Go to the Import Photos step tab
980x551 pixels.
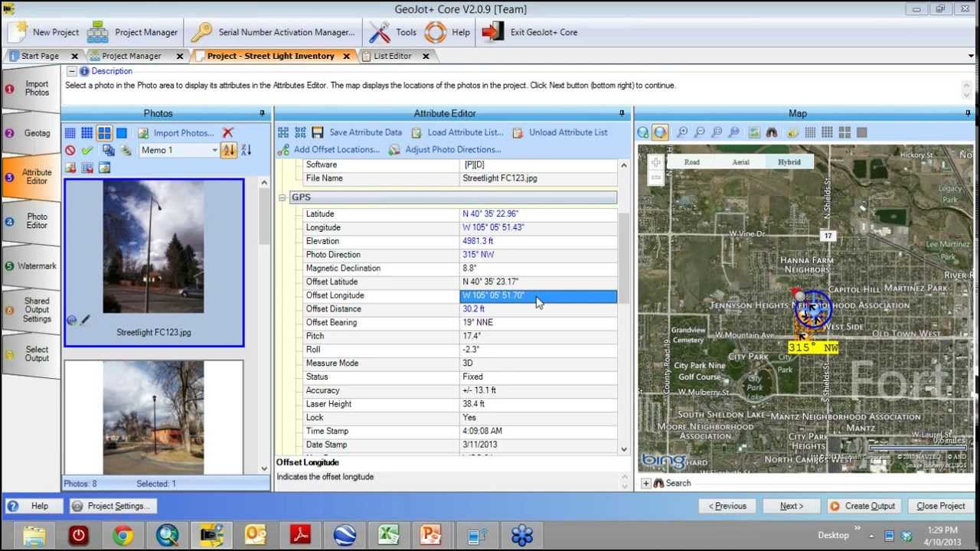coord(31,89)
